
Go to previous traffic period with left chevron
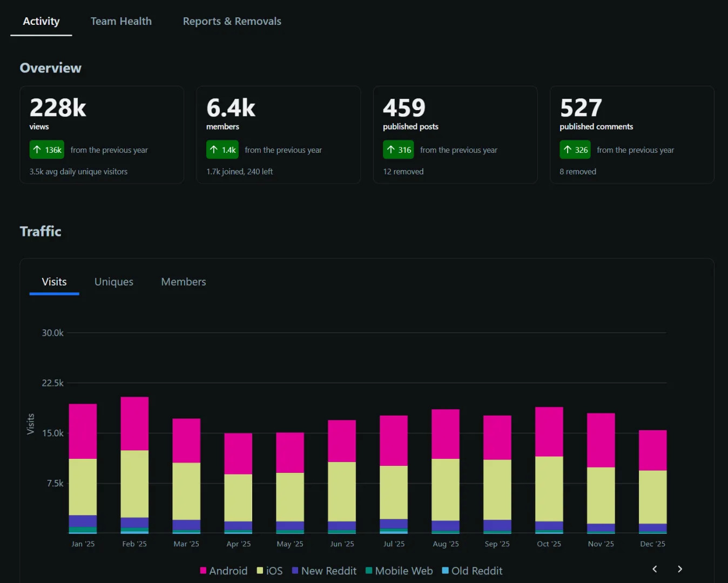click(655, 569)
